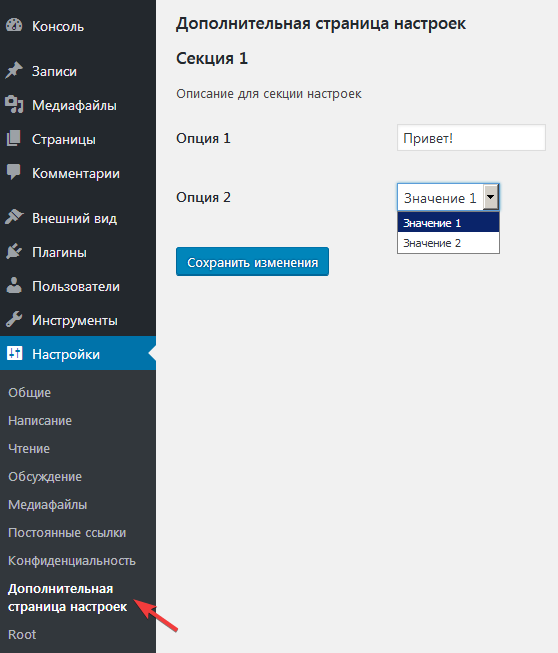Click the Страницы pages icon
Viewport: 558px width, 653px height.
click(x=14, y=139)
